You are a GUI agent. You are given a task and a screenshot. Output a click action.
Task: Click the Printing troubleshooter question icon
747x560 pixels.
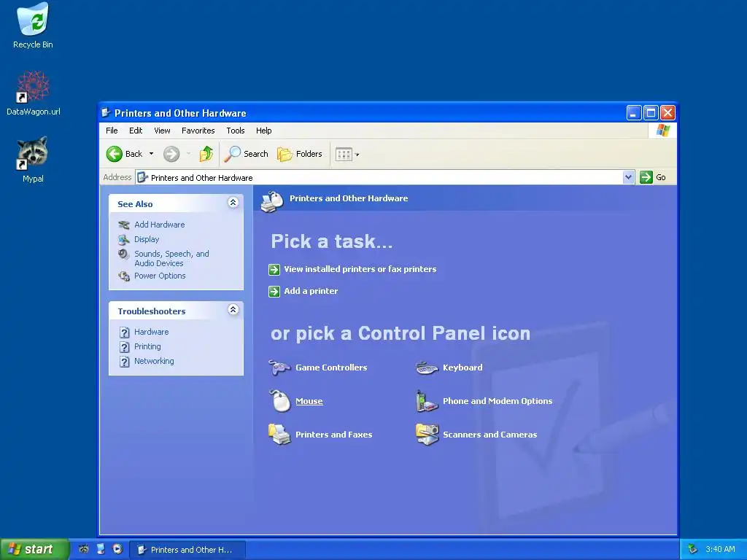click(x=124, y=346)
